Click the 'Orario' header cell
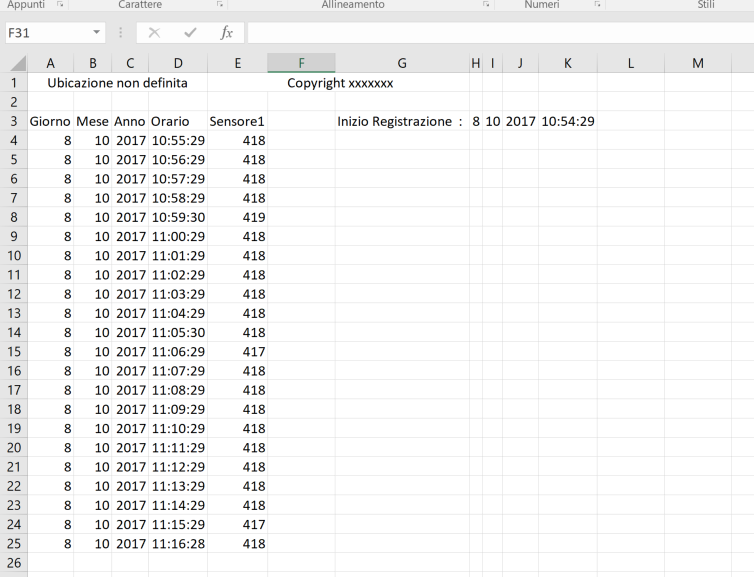Viewport: 754px width, 577px height. [x=178, y=121]
